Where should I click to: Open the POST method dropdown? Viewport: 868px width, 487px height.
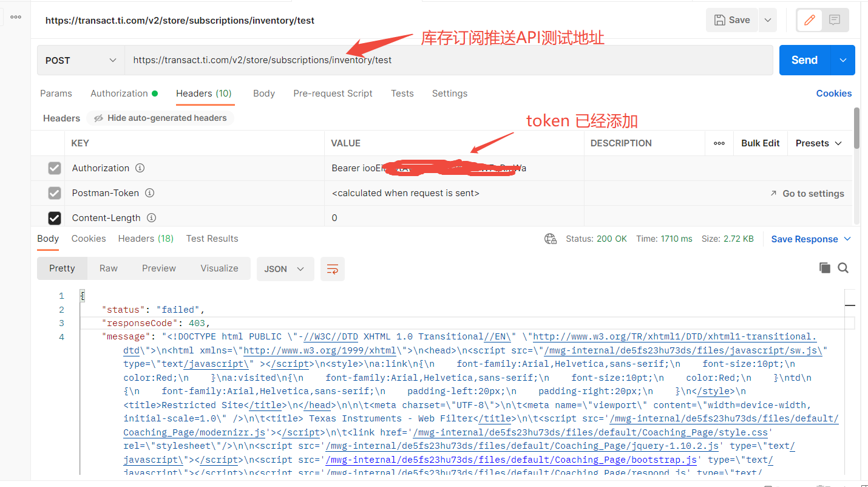click(81, 60)
